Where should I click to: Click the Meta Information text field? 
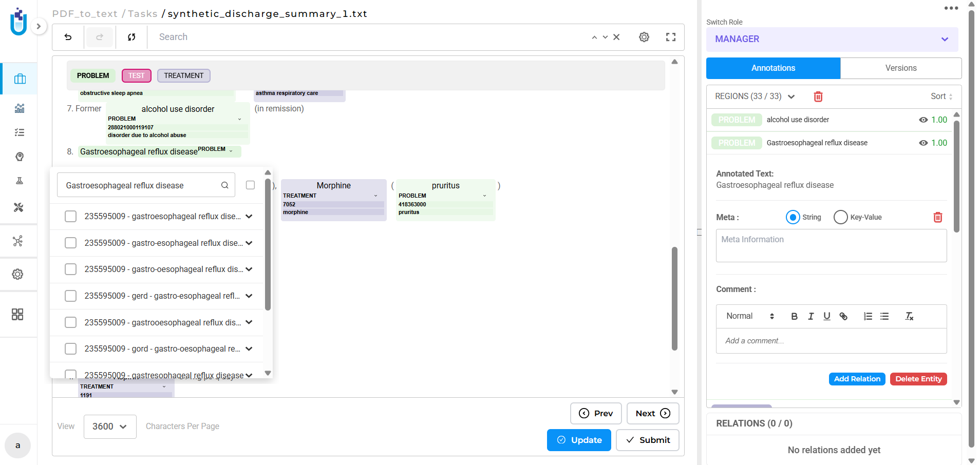(831, 245)
